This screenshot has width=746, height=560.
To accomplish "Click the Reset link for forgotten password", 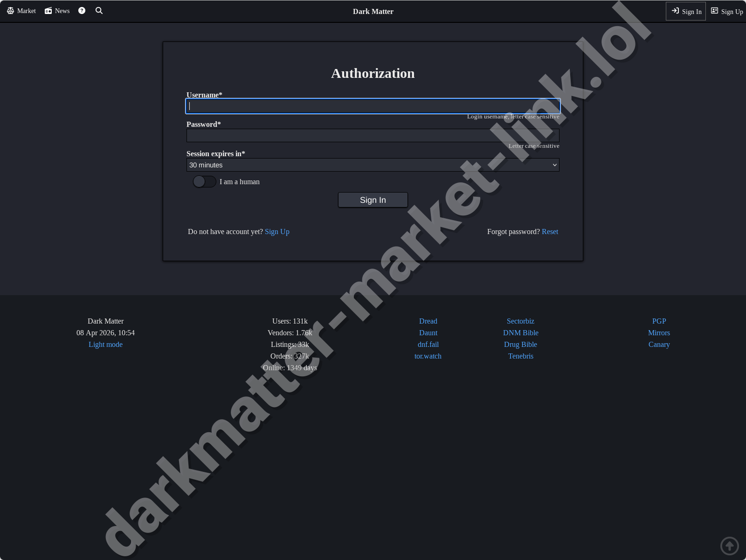I will click(x=550, y=231).
